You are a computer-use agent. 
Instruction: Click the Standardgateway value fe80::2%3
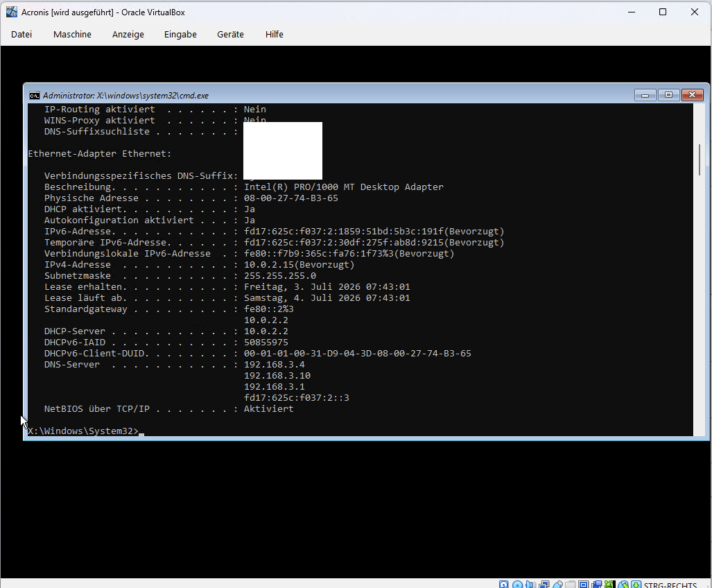pyautogui.click(x=269, y=309)
